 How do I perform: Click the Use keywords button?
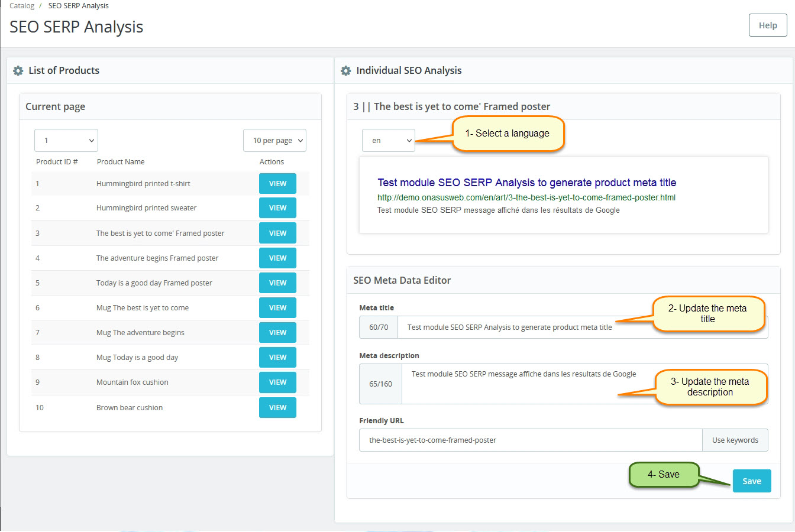pyautogui.click(x=735, y=440)
